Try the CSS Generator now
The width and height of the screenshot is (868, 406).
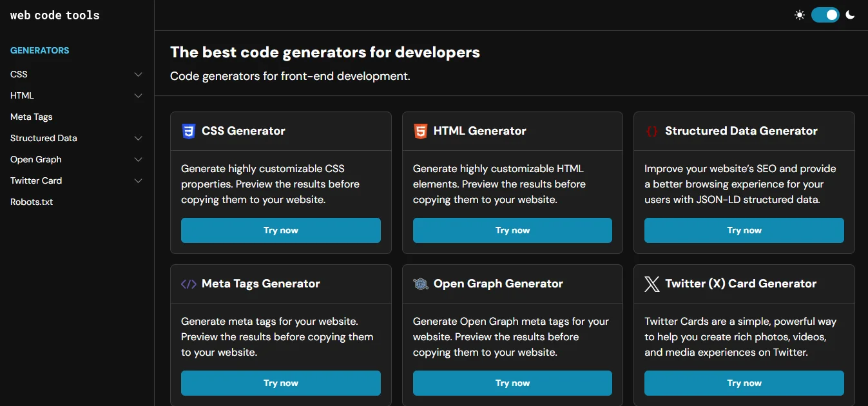click(x=280, y=230)
